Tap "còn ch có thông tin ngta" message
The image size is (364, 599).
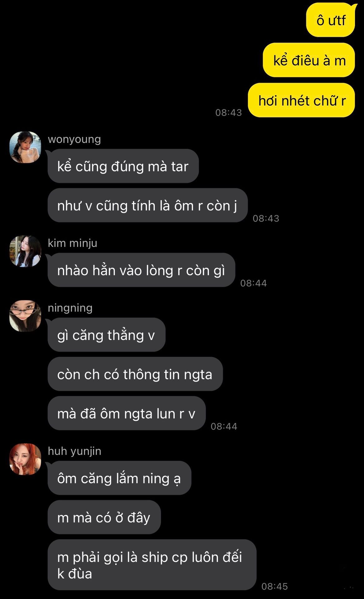click(135, 374)
